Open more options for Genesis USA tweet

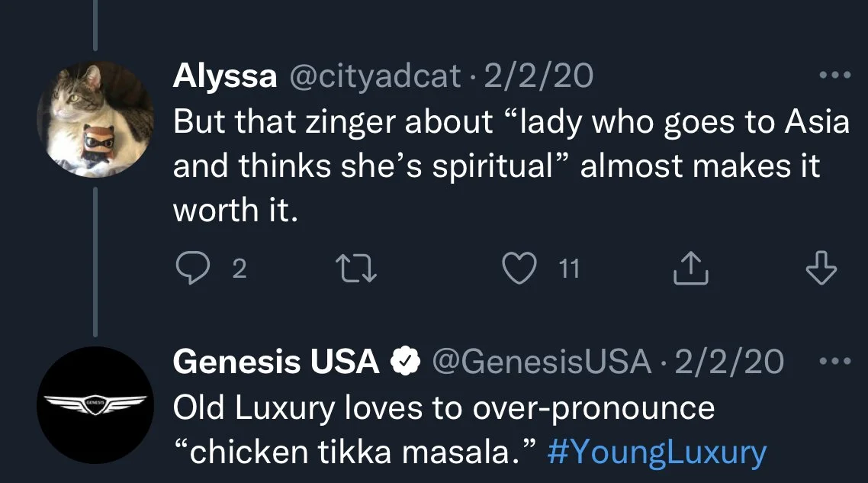[x=834, y=360]
